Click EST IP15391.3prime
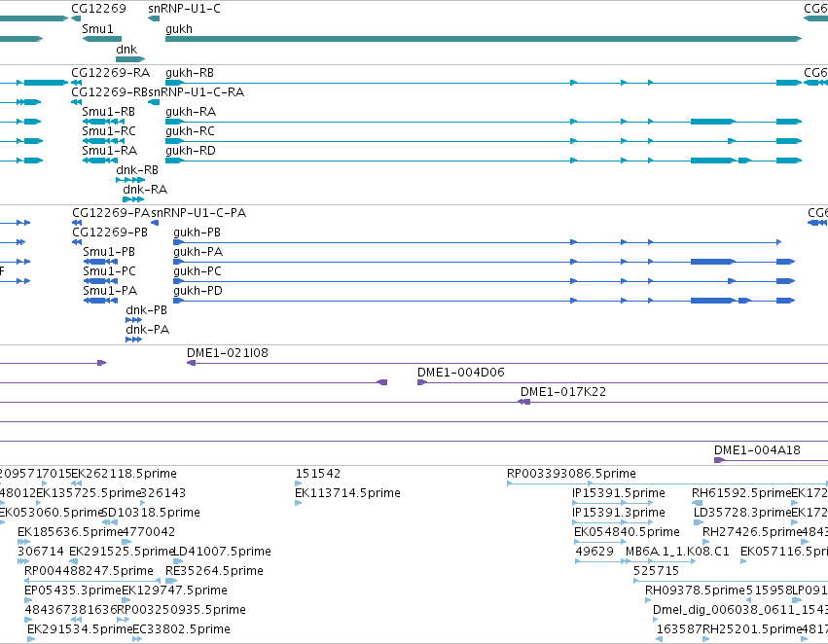Viewport: 828px width, 644px height. (613, 522)
